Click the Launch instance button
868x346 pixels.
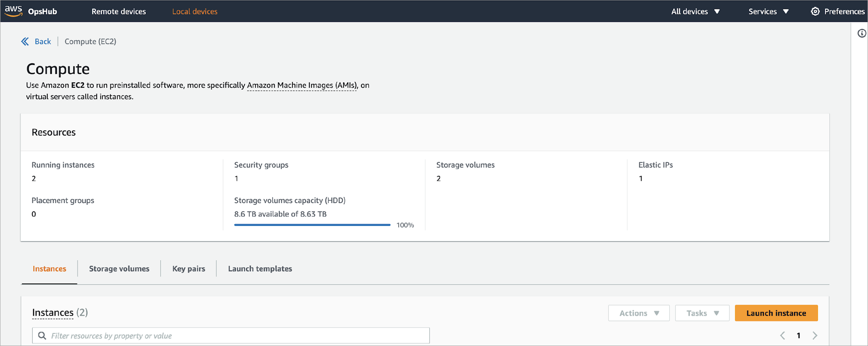coord(776,313)
